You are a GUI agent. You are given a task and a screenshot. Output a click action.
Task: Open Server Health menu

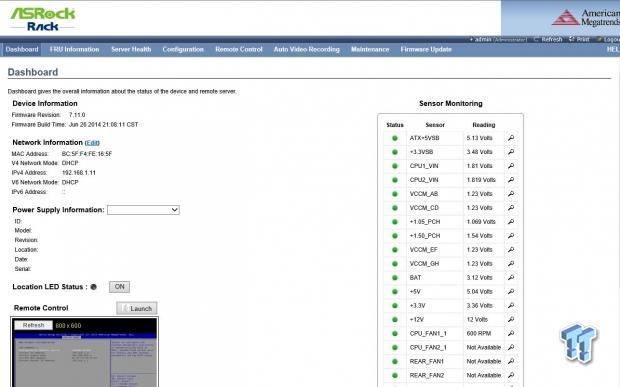coord(131,49)
